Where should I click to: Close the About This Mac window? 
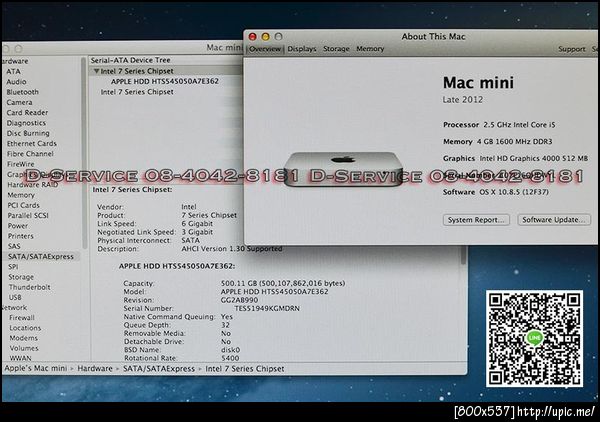coord(253,37)
